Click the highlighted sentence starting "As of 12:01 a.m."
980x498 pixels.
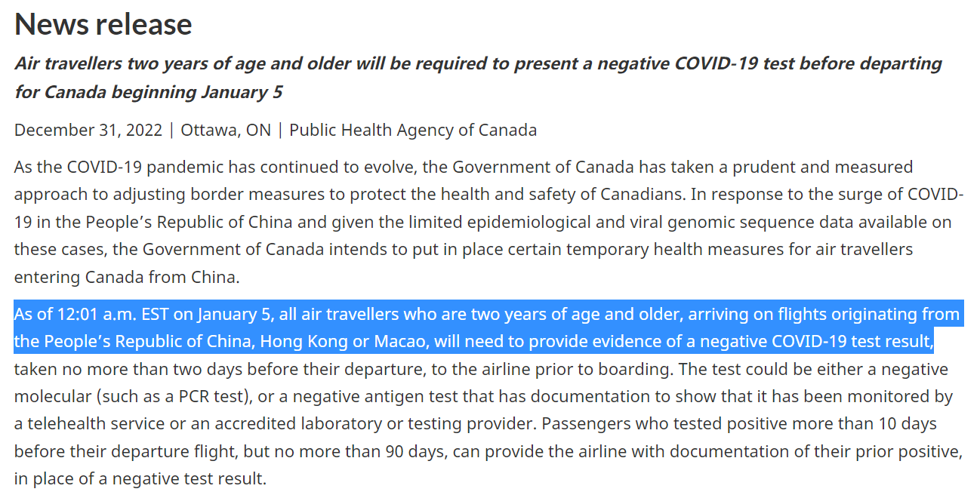point(487,328)
